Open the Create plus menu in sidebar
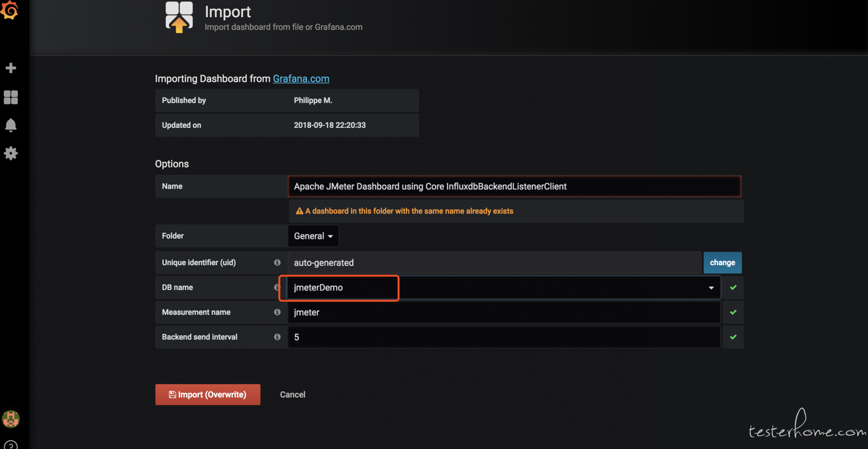 [11, 68]
